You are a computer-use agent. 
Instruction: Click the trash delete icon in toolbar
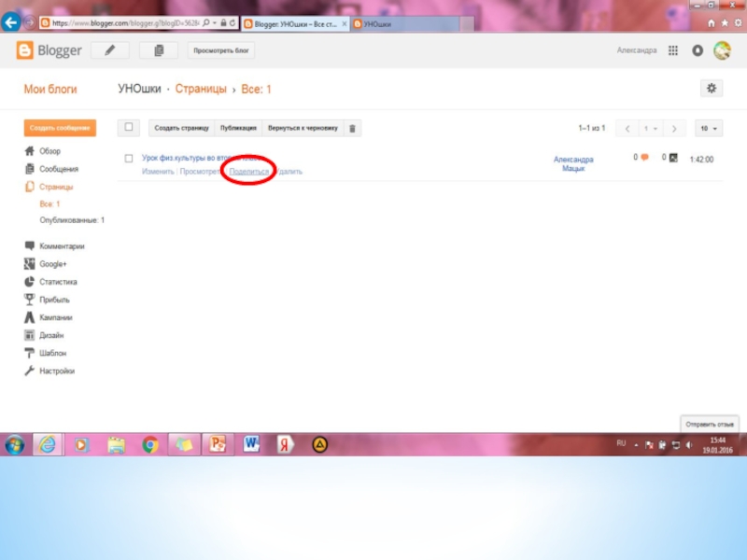click(353, 128)
